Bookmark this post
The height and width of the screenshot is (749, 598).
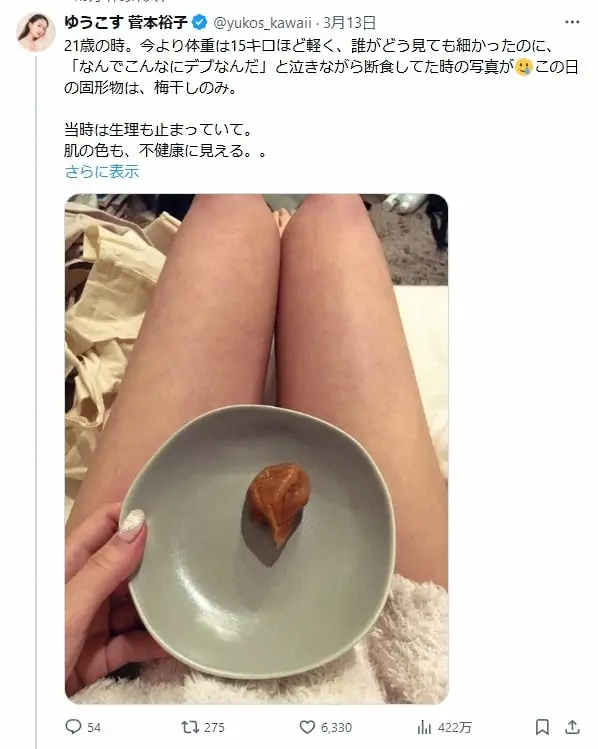[542, 727]
